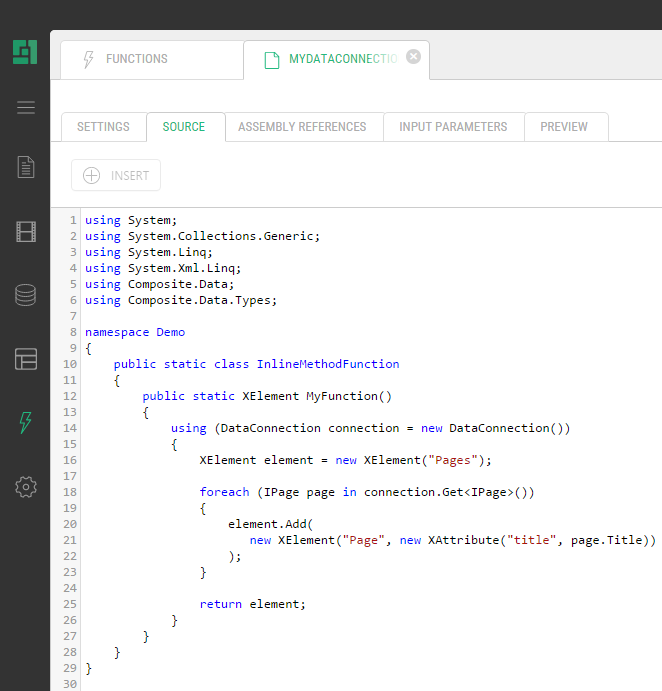Click the namespace Demo code line
This screenshot has height=691, width=662.
click(x=135, y=332)
